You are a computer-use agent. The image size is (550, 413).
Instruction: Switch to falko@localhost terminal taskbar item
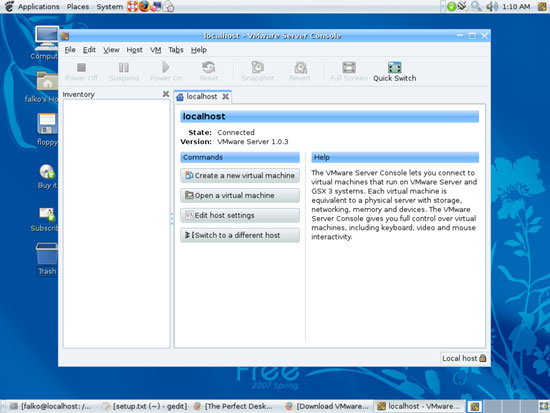51,406
